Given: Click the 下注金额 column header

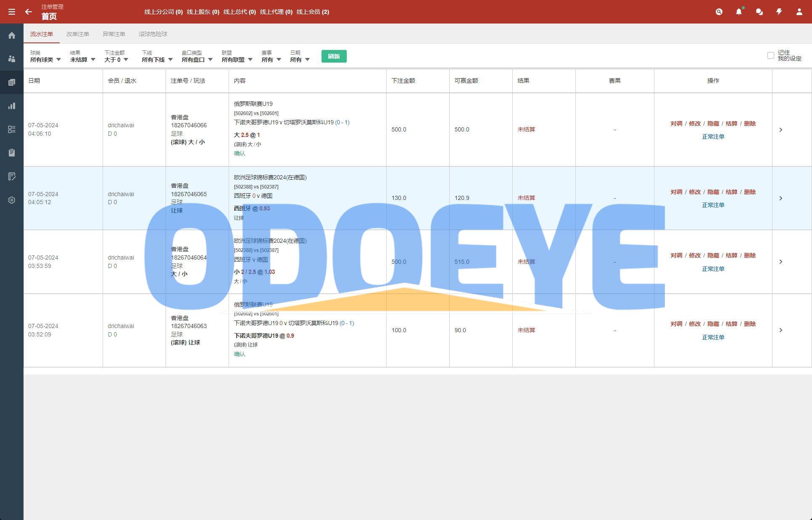Looking at the screenshot, I should point(403,81).
